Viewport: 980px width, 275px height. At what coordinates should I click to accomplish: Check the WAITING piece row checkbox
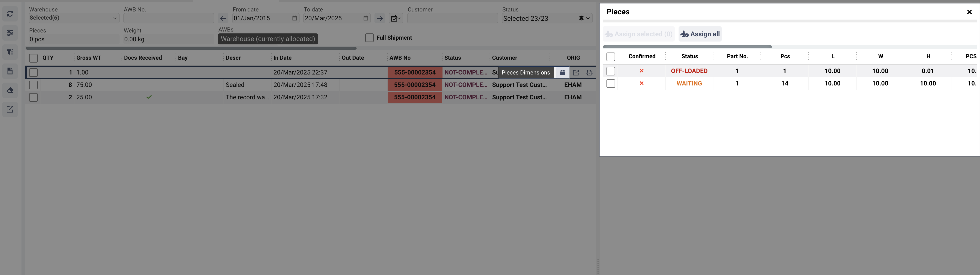coord(611,84)
